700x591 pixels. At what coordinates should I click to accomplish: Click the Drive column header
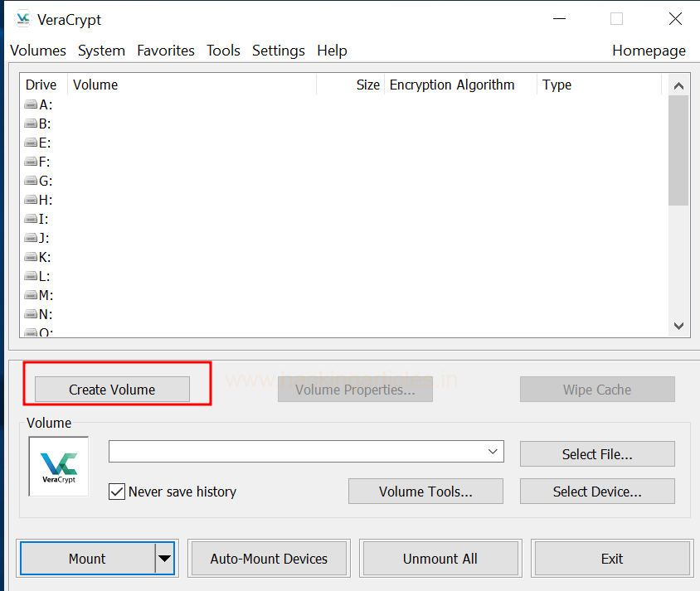coord(43,85)
